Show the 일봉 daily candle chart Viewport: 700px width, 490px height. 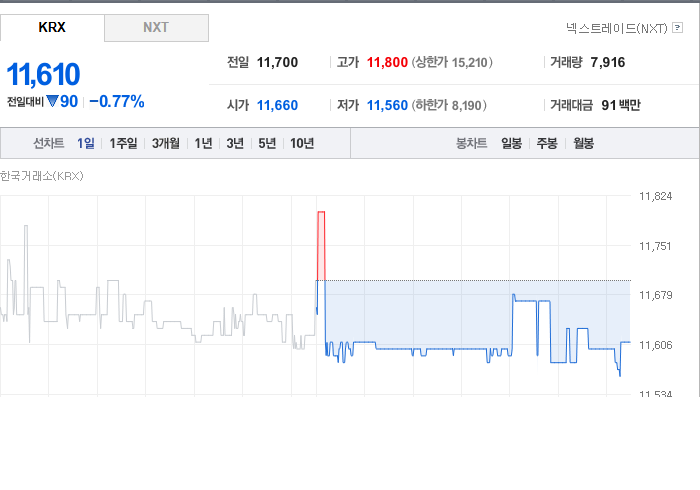(512, 143)
